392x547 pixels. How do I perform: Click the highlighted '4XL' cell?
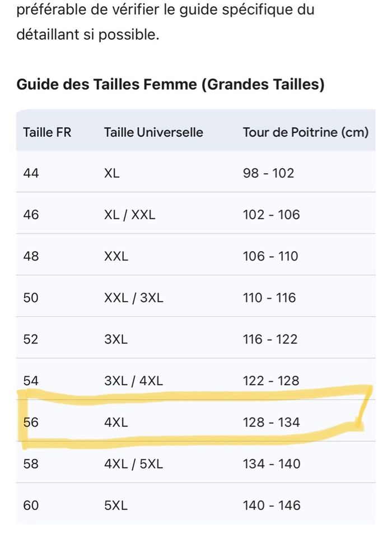pos(116,422)
